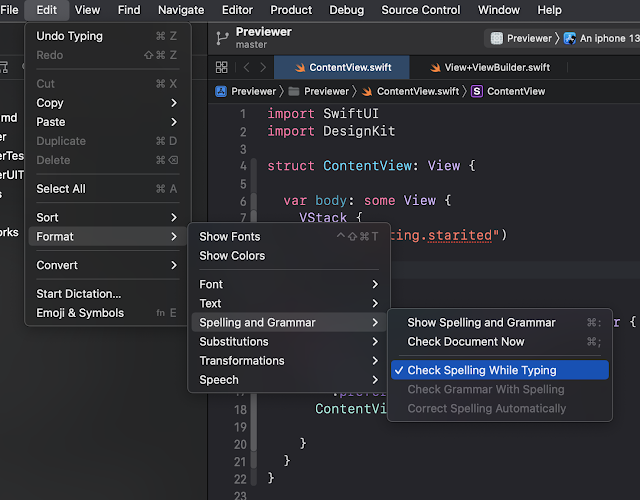Click the Previewer scheme app icon
Viewport: 640px width, 500px height.
point(496,38)
